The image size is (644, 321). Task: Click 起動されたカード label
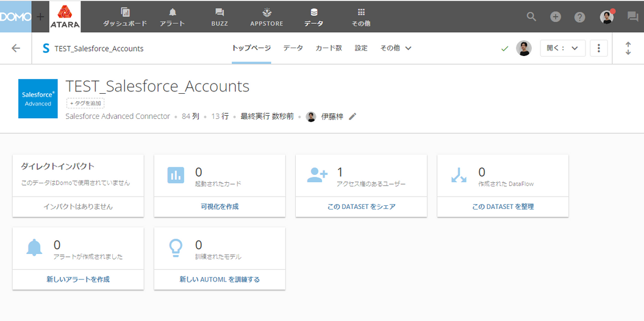(218, 184)
